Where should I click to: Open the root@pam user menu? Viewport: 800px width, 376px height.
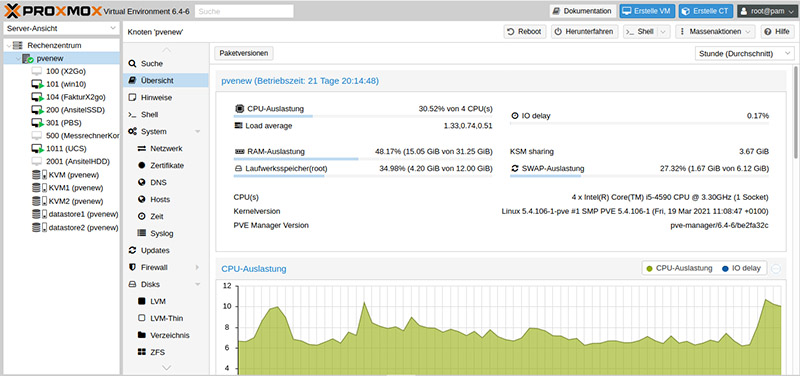click(766, 11)
